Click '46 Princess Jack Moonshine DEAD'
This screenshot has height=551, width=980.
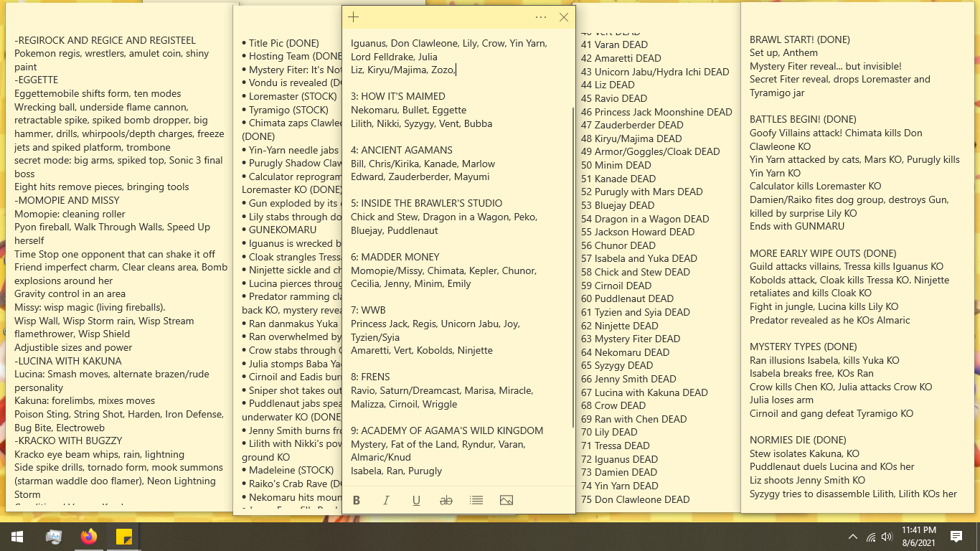pos(656,112)
